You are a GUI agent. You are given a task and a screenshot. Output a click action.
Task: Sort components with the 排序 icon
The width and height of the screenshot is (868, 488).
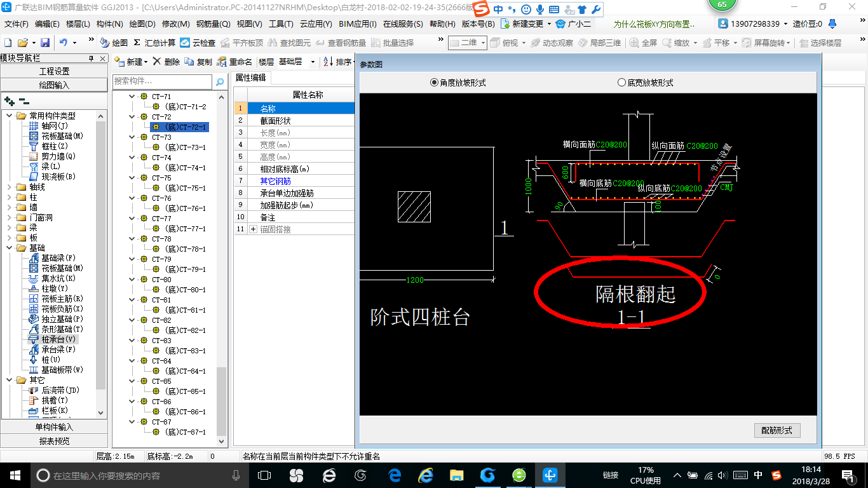point(337,62)
